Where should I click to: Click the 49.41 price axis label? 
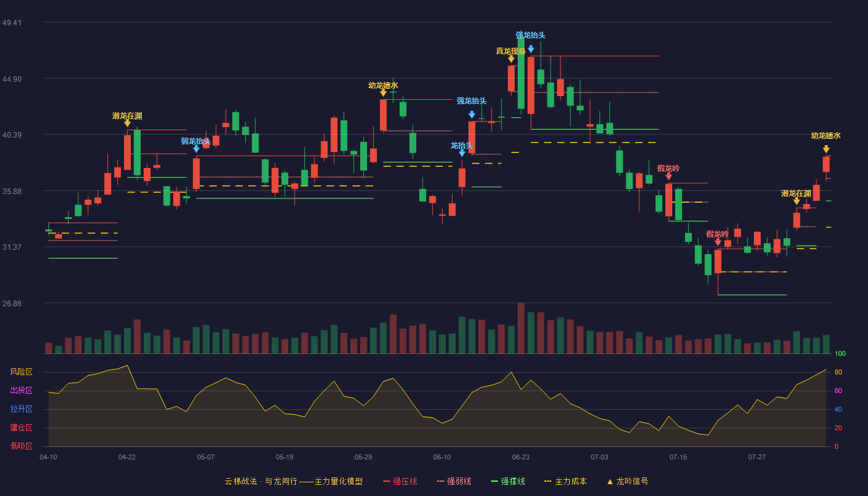coord(12,23)
